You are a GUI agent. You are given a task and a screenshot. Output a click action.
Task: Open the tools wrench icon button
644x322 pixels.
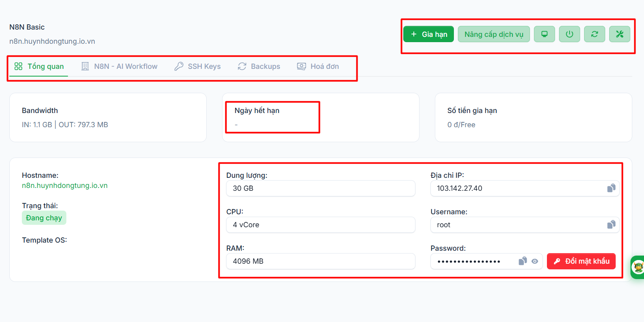pos(620,34)
